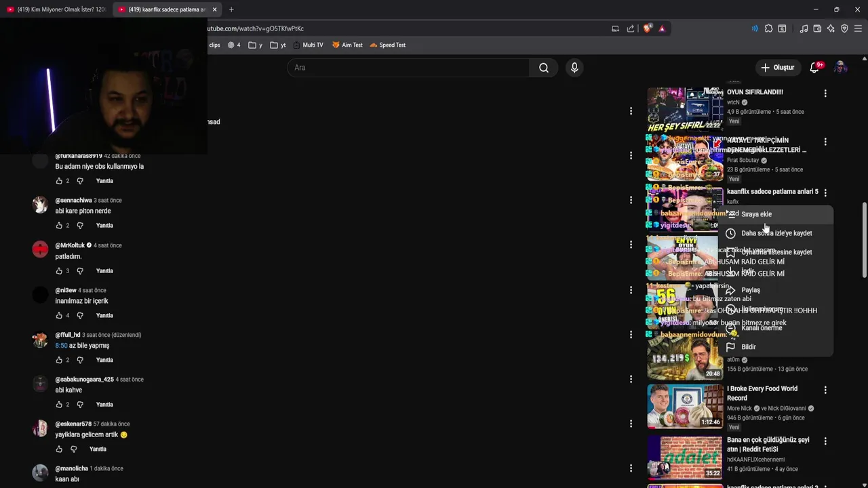Select 'Kanalı önerme' menu item
This screenshot has width=868, height=488.
tap(777, 328)
